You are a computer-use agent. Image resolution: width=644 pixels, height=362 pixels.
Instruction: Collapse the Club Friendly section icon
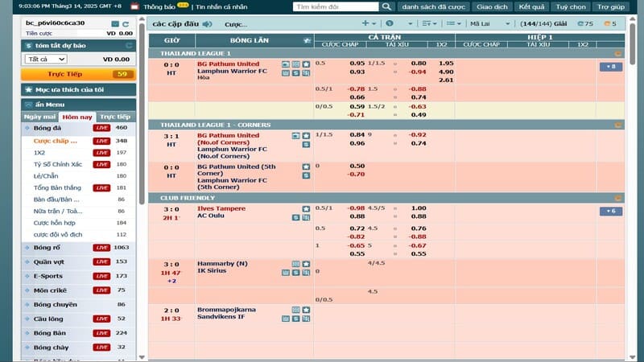pos(617,198)
